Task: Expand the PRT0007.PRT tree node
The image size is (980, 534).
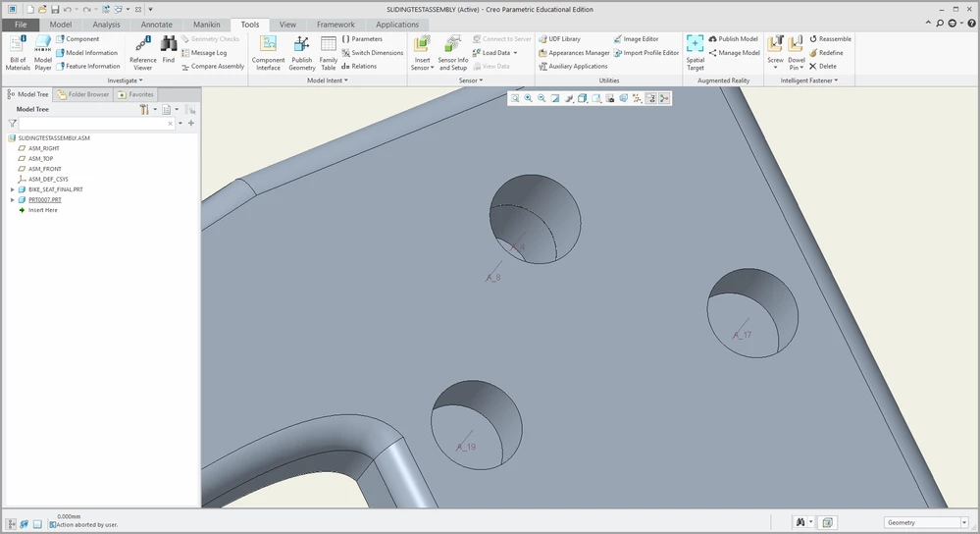Action: point(13,200)
